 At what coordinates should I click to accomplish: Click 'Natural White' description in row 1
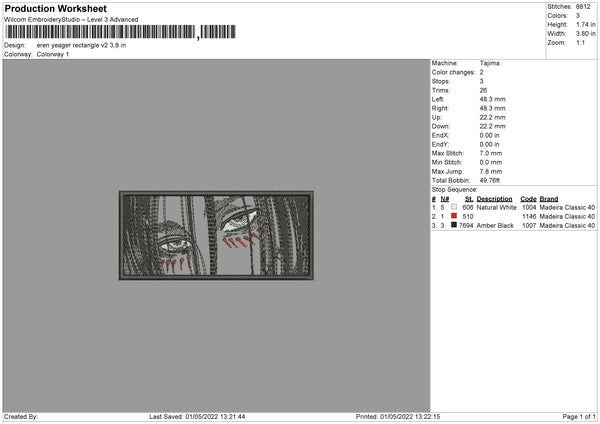[497, 207]
